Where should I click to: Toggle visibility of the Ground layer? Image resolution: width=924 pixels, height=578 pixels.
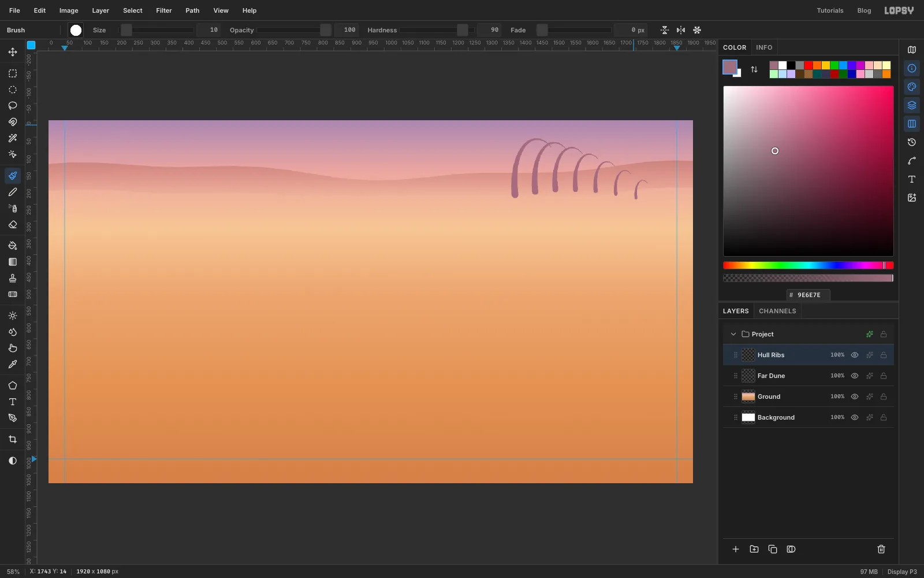tap(855, 397)
